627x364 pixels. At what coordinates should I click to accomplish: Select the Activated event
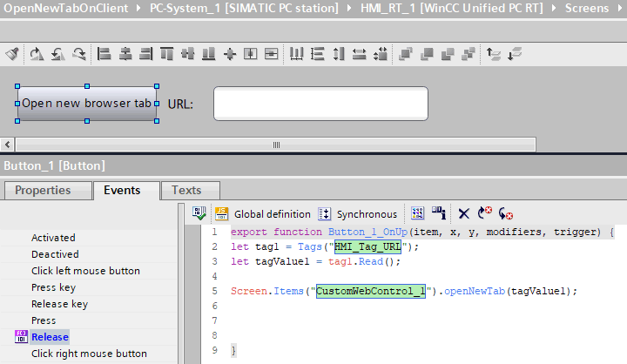coord(53,238)
